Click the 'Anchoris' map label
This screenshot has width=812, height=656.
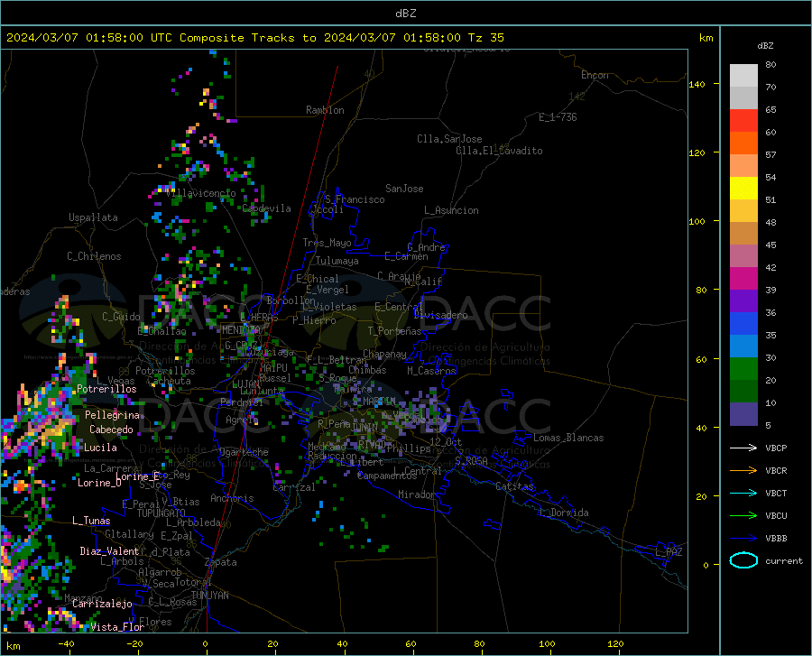(x=232, y=498)
